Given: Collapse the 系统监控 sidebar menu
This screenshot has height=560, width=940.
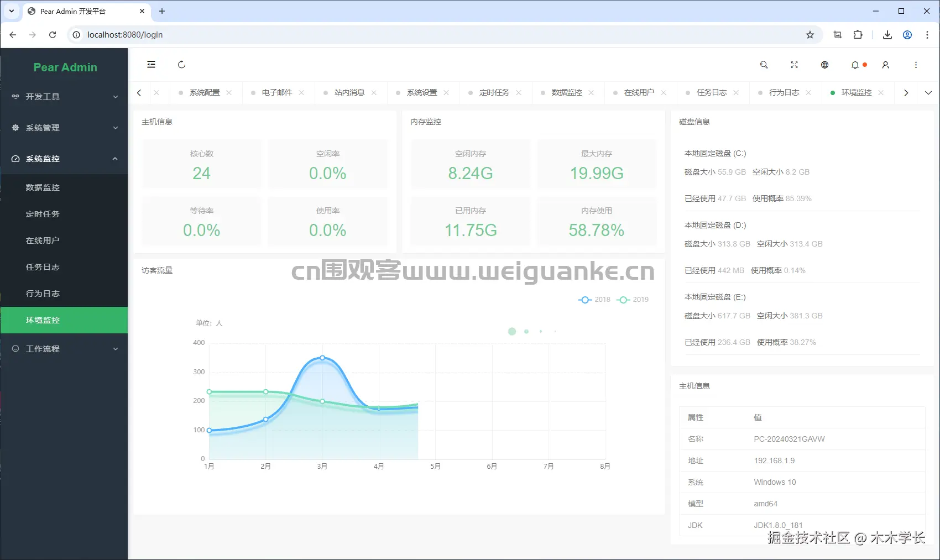Looking at the screenshot, I should (x=64, y=159).
